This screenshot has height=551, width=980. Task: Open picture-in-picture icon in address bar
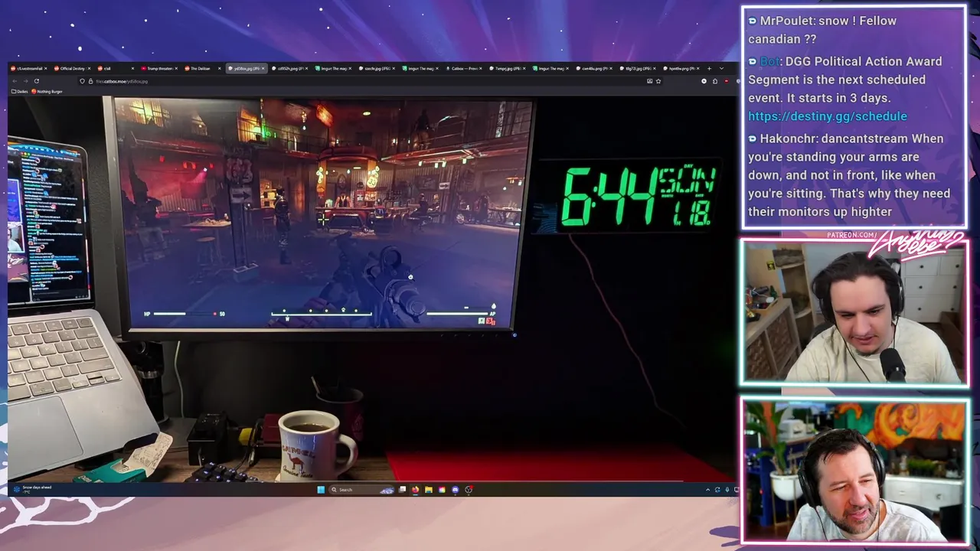coord(650,81)
